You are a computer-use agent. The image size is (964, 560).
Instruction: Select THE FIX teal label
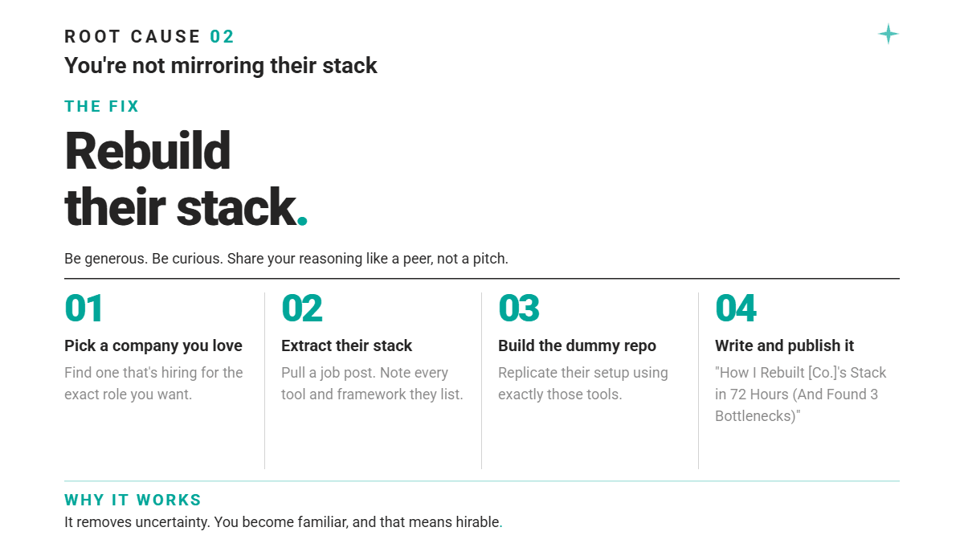(x=102, y=107)
